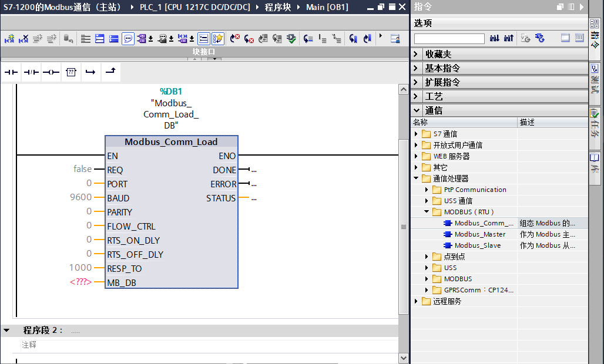Toggle the favorites bar in editor toolbar
Screen dimensions: 604x364
pos(218,39)
